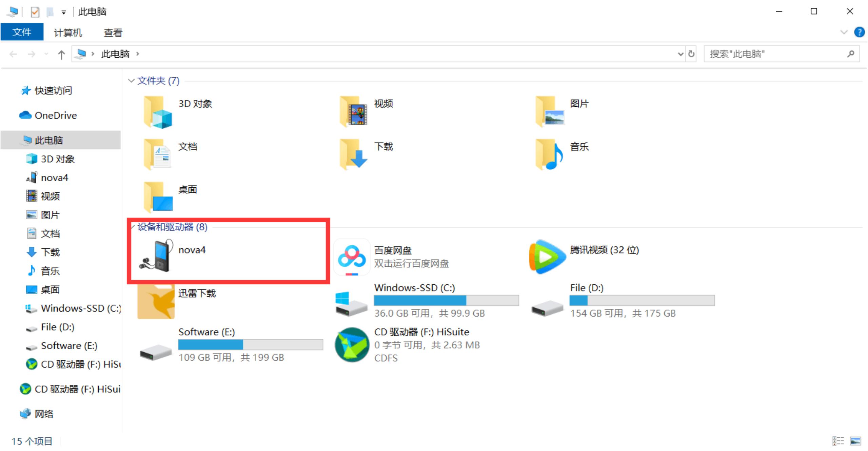Switch to details view in the status bar
This screenshot has width=868, height=451.
(838, 441)
